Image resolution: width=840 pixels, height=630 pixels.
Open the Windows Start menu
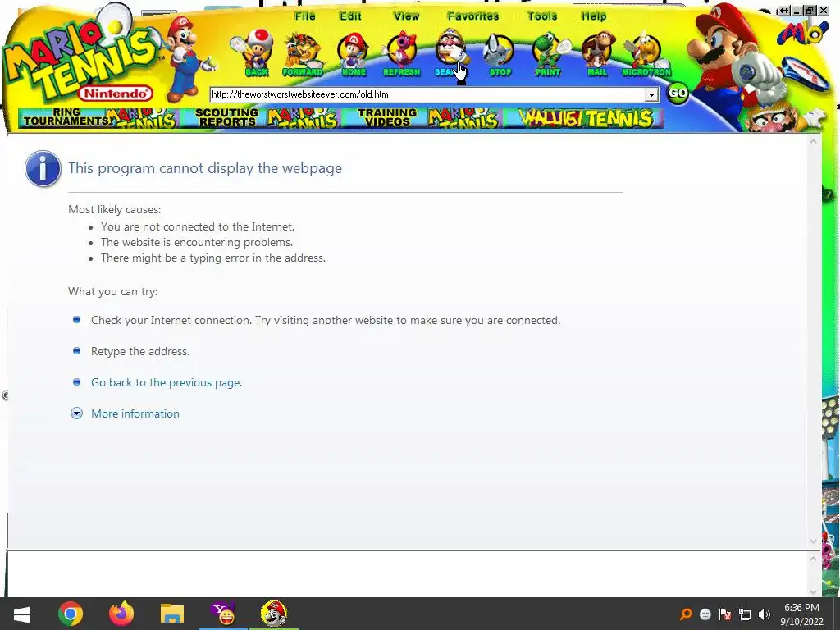(21, 614)
